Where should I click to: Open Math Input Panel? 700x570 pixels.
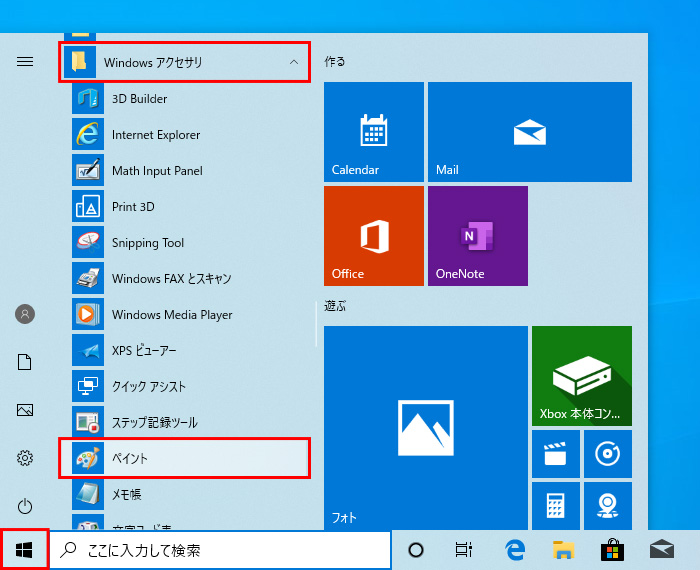[157, 171]
